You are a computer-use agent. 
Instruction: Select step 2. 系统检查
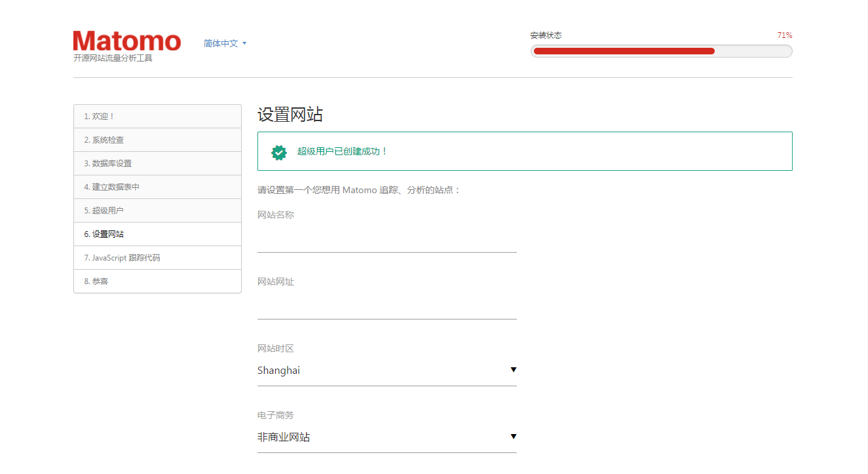(157, 140)
